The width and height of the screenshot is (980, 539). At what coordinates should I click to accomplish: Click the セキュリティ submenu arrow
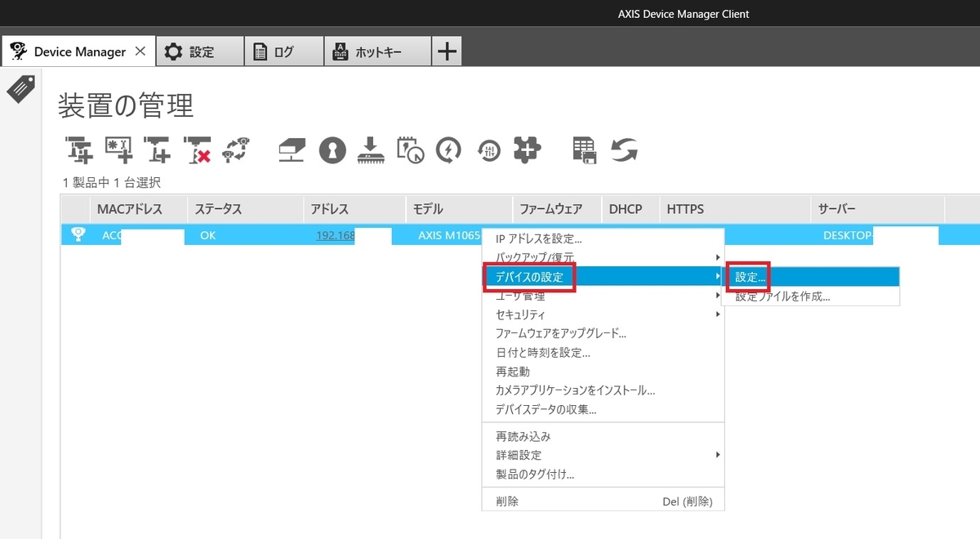coord(717,314)
